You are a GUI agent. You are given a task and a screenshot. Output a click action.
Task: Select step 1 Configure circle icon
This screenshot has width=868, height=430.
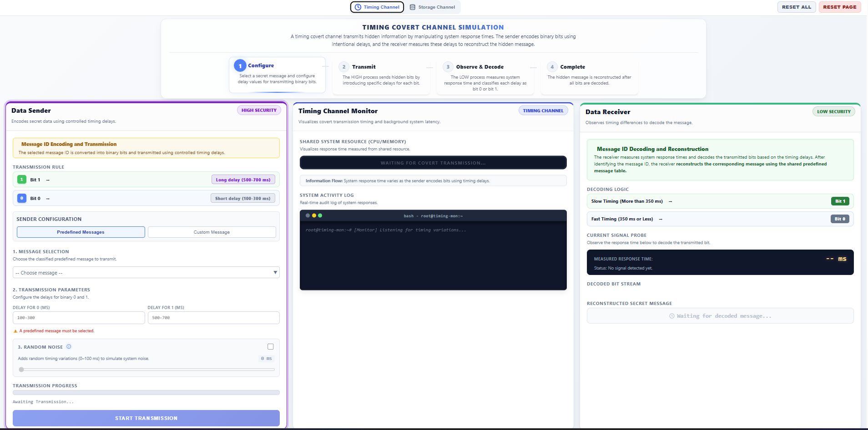(x=240, y=66)
